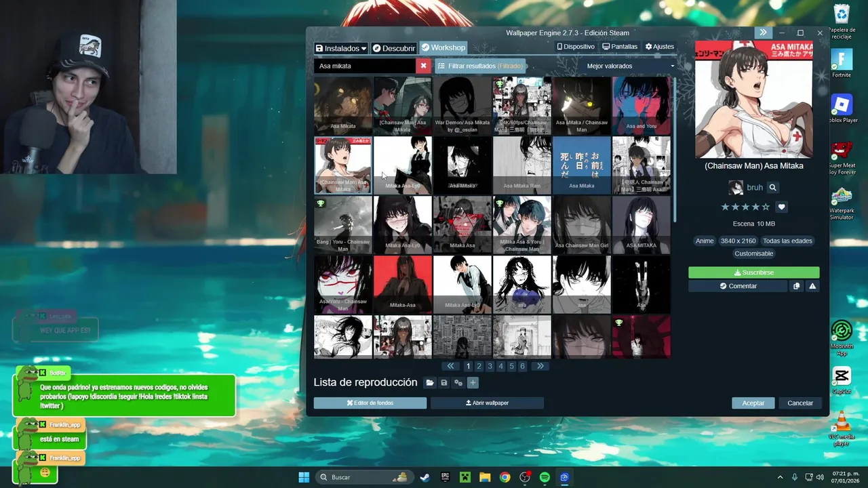
Task: Select ASA MITAKA wallpaper thumbnail
Action: 642,225
